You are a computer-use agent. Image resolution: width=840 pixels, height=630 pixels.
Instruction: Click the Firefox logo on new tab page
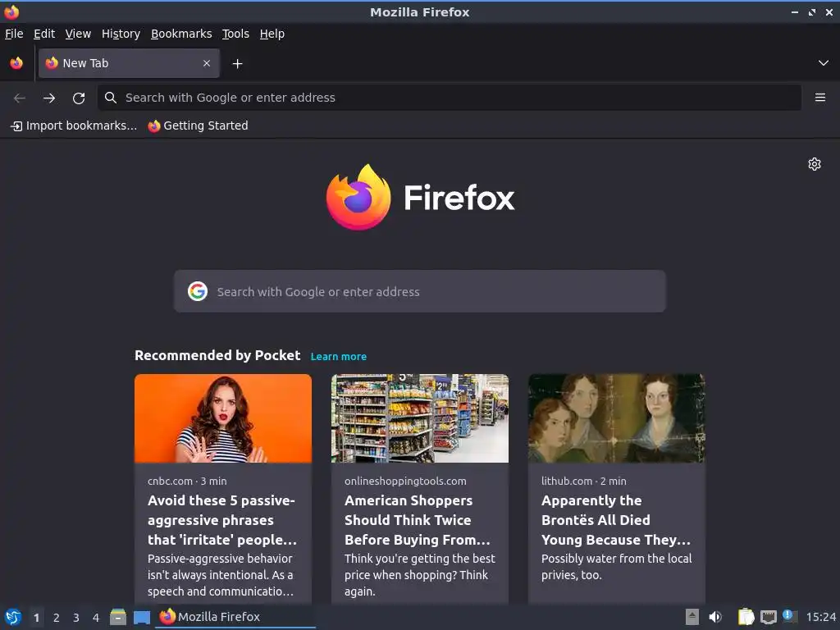pyautogui.click(x=420, y=197)
